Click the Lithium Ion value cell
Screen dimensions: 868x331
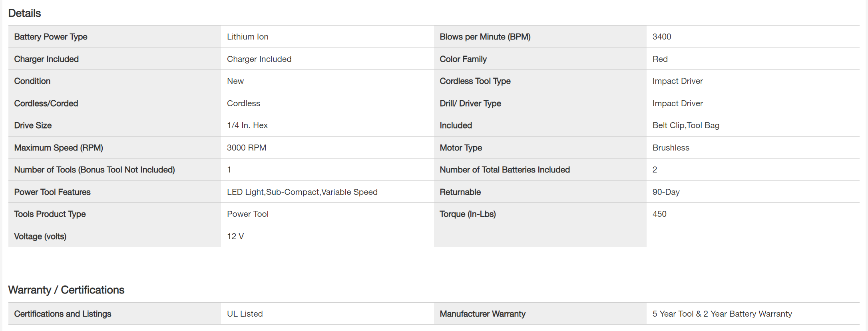pyautogui.click(x=248, y=37)
